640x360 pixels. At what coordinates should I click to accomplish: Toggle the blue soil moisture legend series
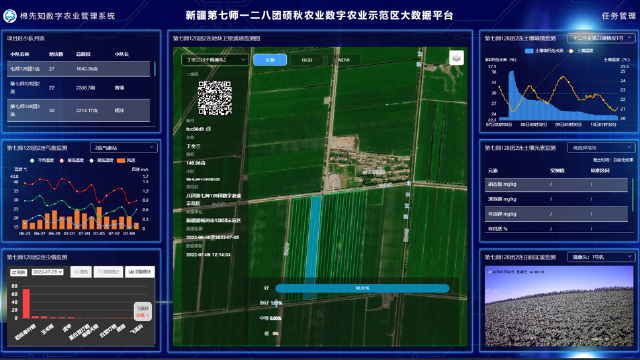(544, 51)
